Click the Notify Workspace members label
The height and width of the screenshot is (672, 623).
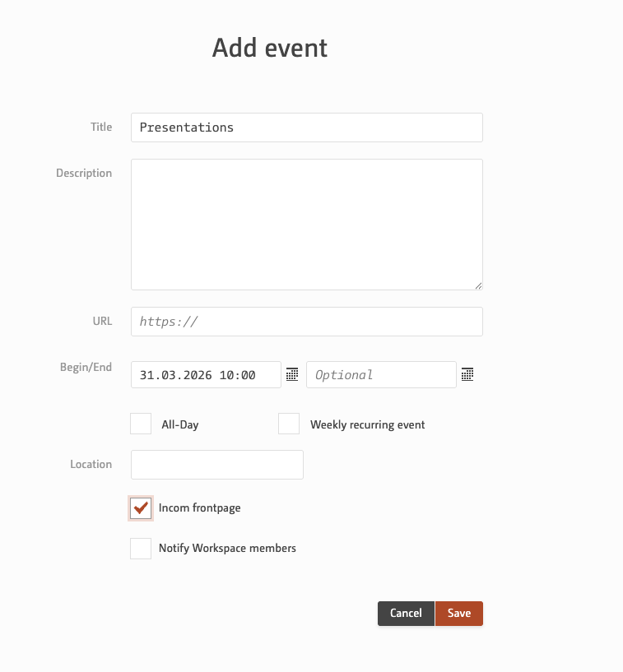click(227, 548)
